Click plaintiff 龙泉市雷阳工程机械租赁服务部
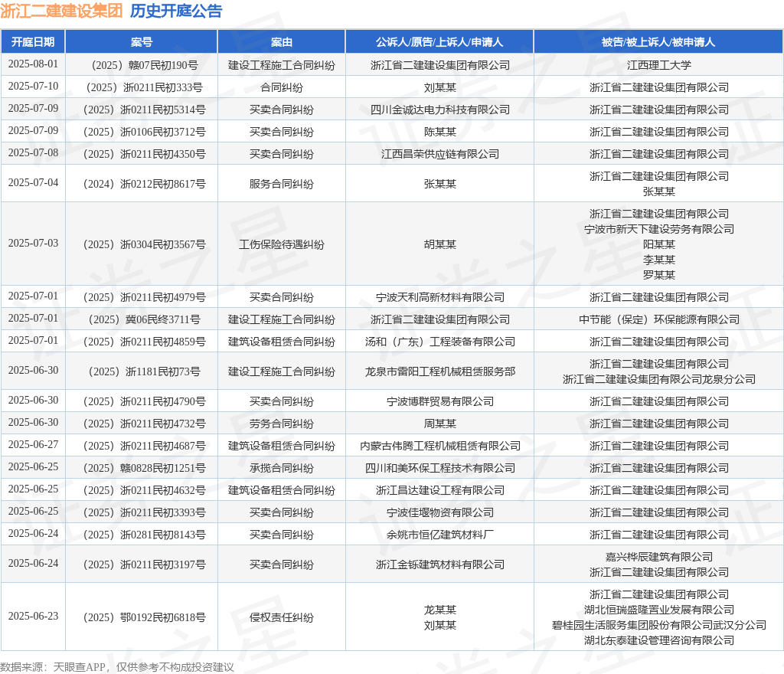784x674 pixels. click(x=440, y=371)
